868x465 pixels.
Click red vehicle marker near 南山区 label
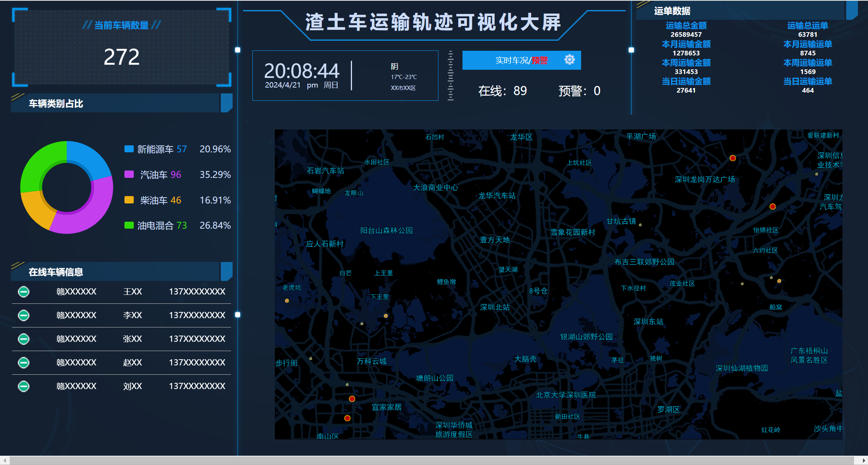click(347, 418)
